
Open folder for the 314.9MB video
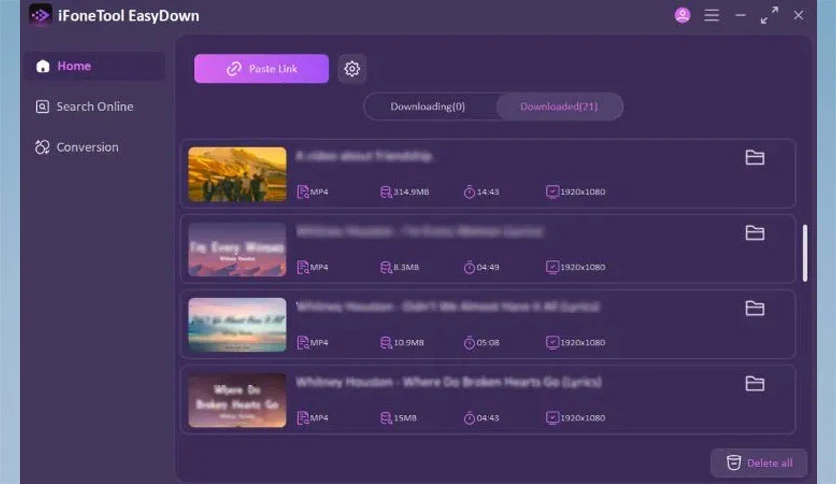pos(754,157)
